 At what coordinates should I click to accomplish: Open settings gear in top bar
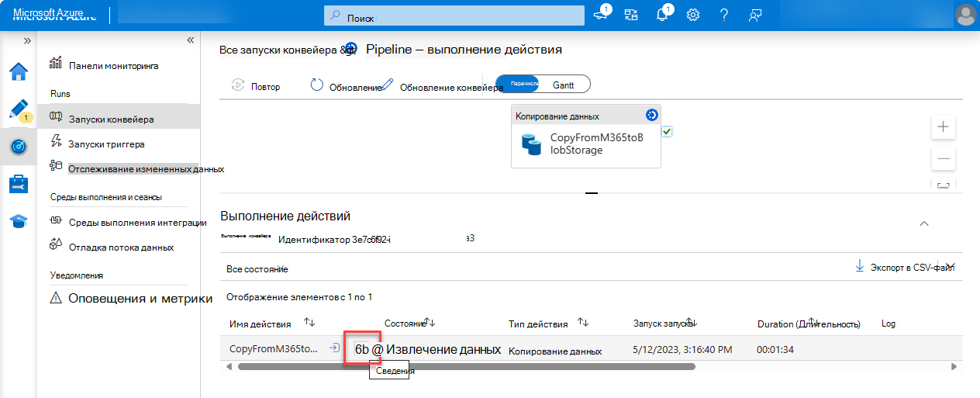pos(693,15)
